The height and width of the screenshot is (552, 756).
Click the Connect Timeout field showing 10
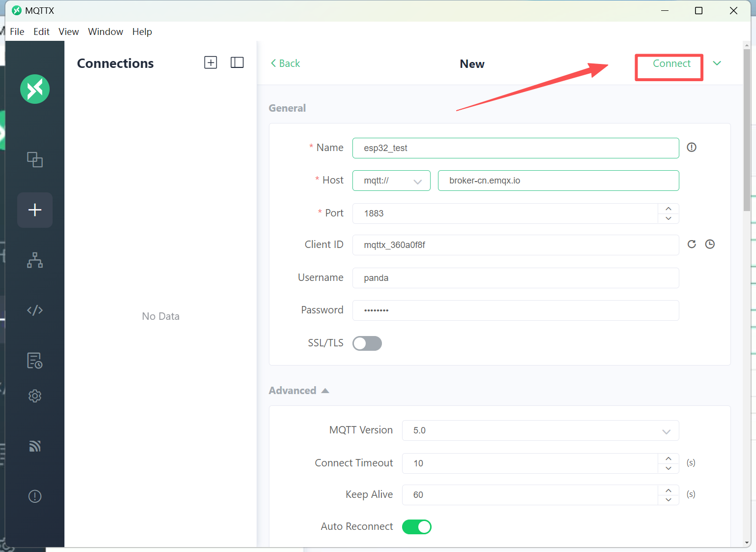[530, 463]
